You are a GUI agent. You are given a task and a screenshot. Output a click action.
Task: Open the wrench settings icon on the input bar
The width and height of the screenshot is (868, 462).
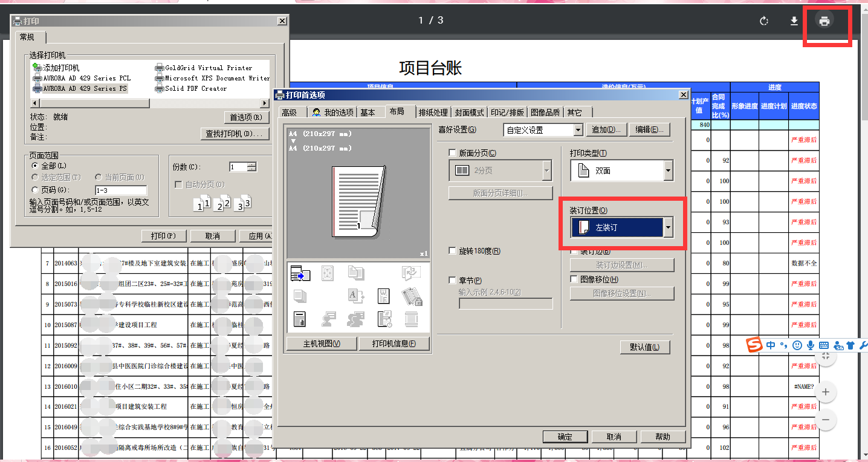[x=863, y=345]
